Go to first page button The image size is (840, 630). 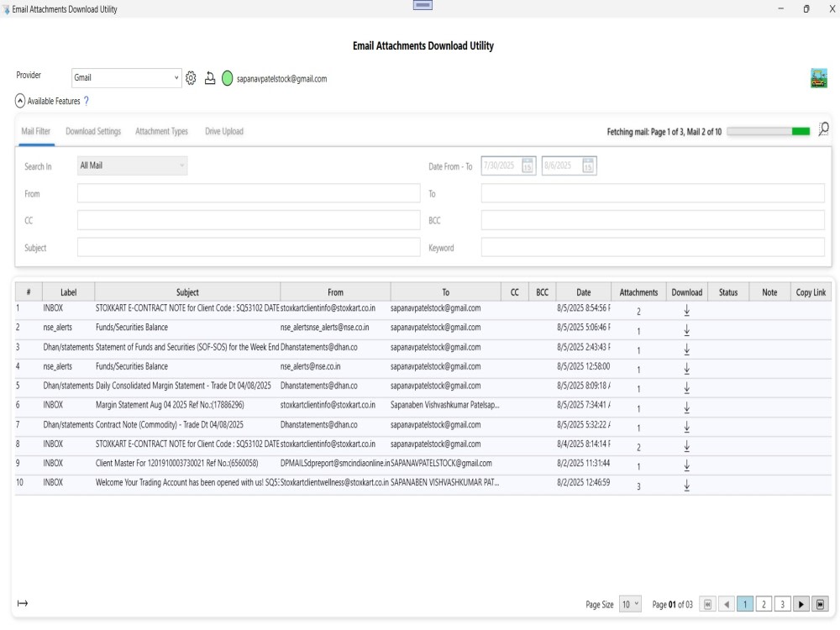pyautogui.click(x=707, y=604)
